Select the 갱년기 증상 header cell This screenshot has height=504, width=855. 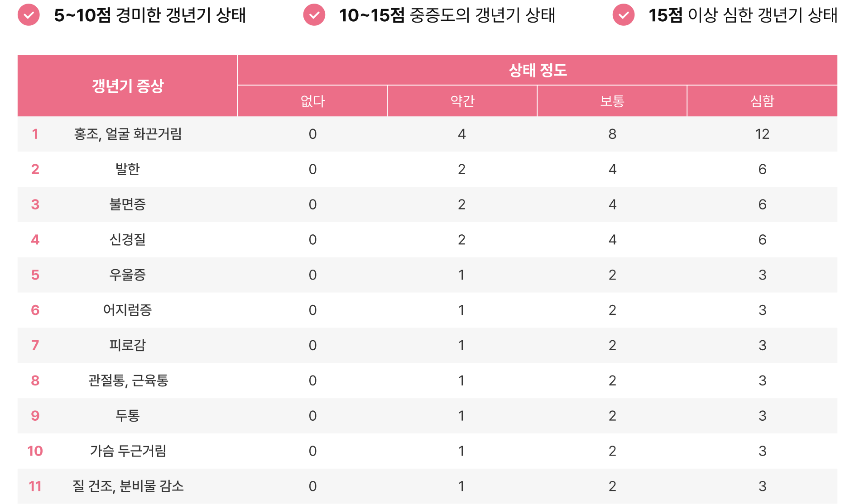coord(127,86)
